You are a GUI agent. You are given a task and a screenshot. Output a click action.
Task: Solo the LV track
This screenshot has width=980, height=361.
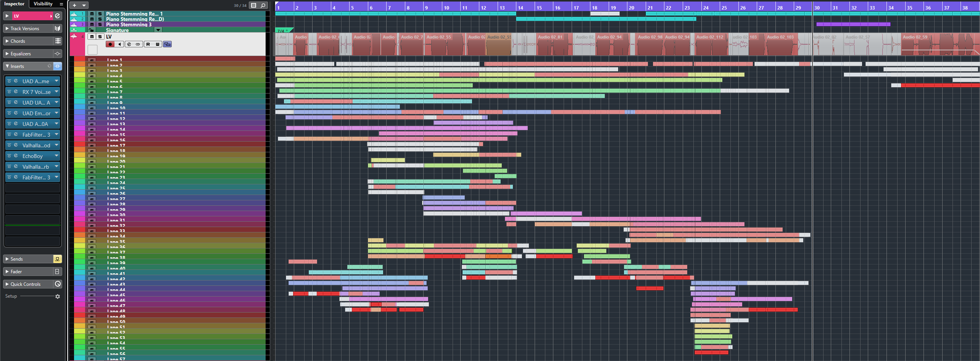(x=100, y=37)
